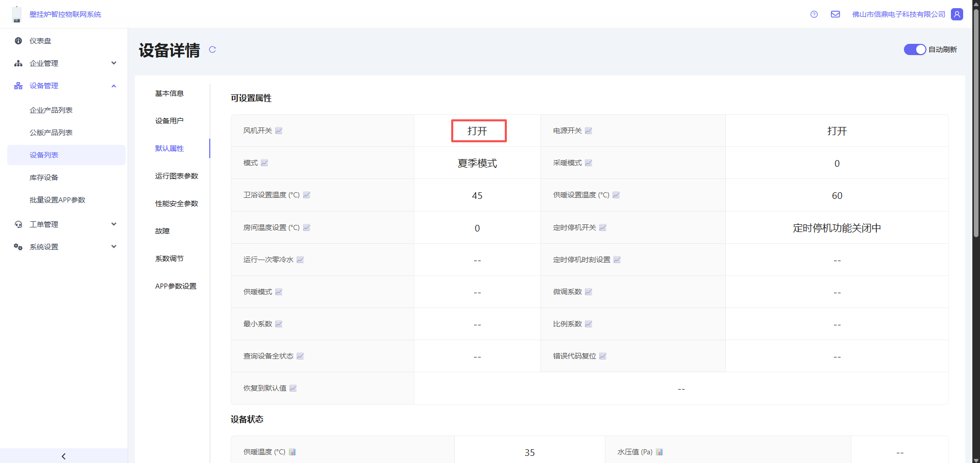The width and height of the screenshot is (980, 463).
Task: Open the help question mark icon
Action: (x=814, y=14)
